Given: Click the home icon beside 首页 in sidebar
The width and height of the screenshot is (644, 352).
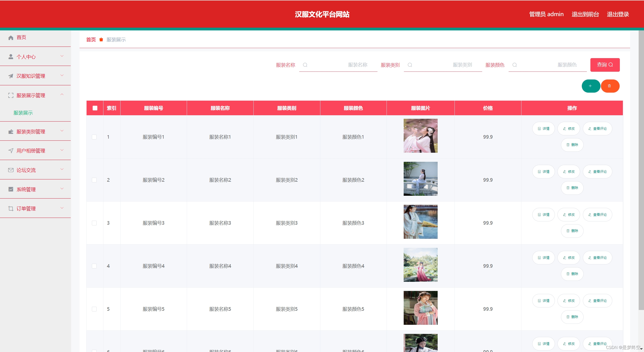Looking at the screenshot, I should tap(11, 38).
